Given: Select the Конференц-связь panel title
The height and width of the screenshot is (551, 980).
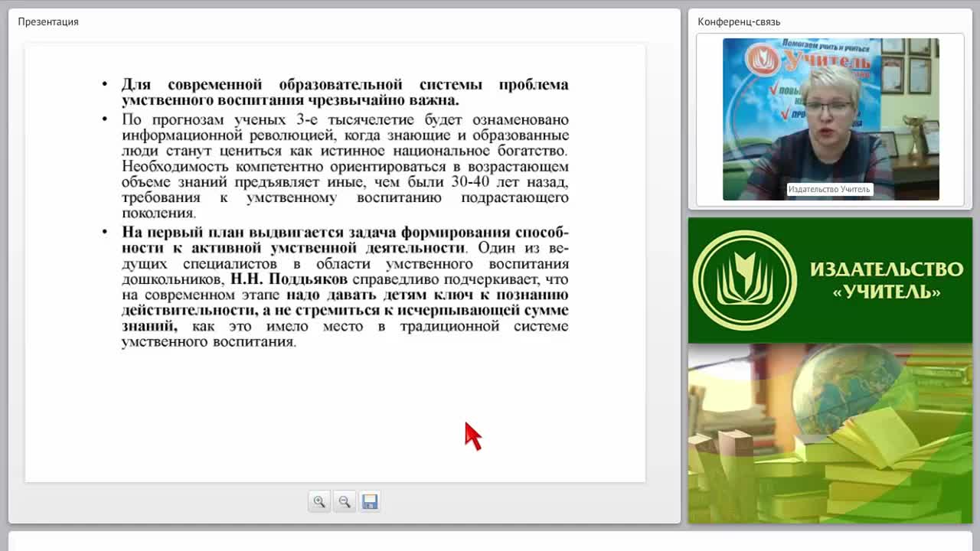Looking at the screenshot, I should (739, 21).
